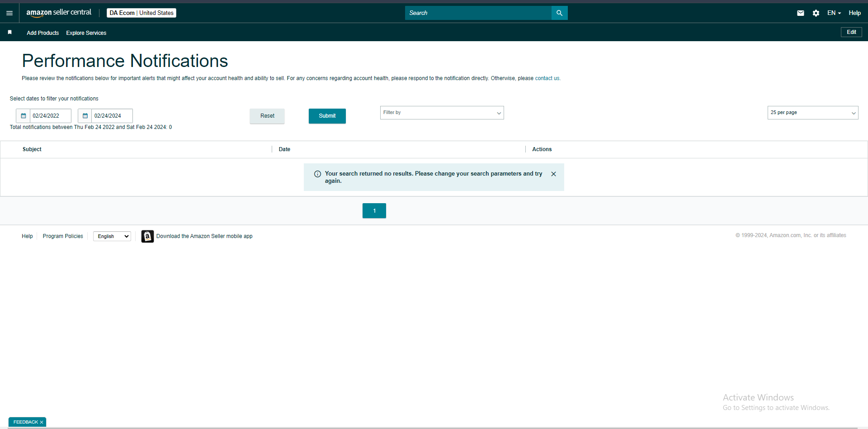The width and height of the screenshot is (868, 429).
Task: Click the Edit favorites button
Action: tap(851, 32)
